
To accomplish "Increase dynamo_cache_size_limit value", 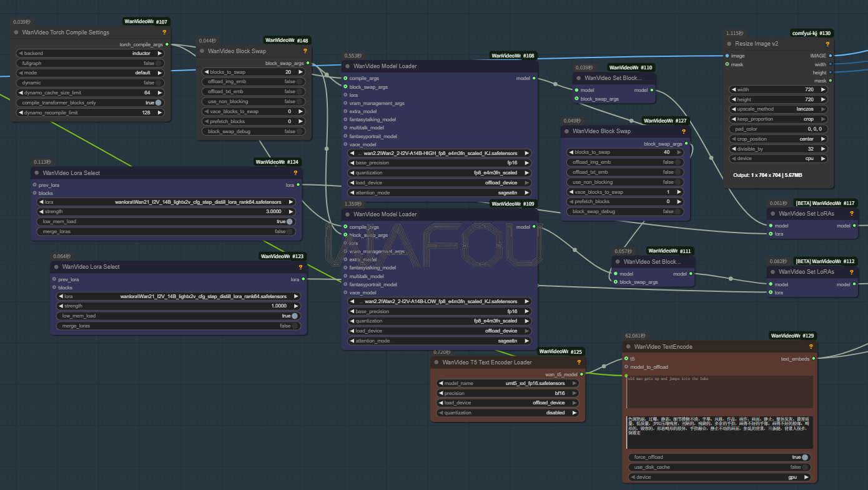I will pyautogui.click(x=159, y=92).
